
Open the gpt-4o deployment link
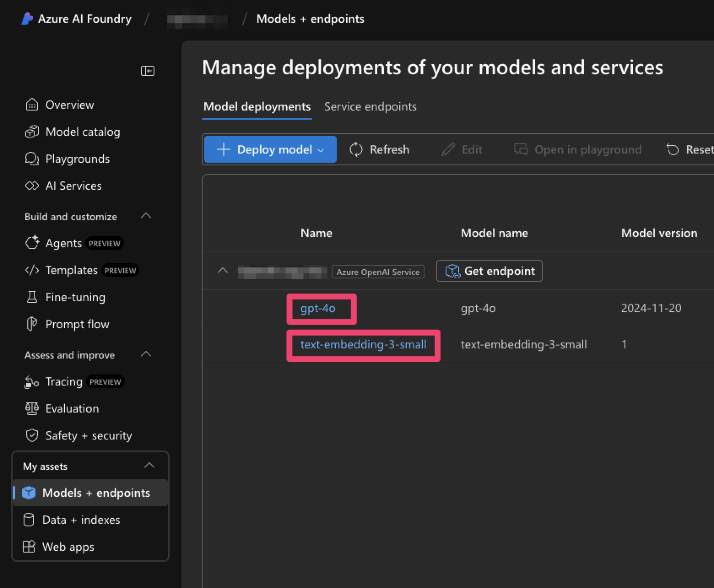pyautogui.click(x=318, y=309)
